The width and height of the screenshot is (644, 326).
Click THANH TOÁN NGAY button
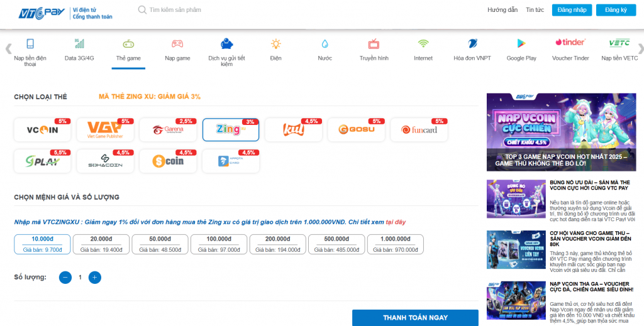tap(415, 318)
